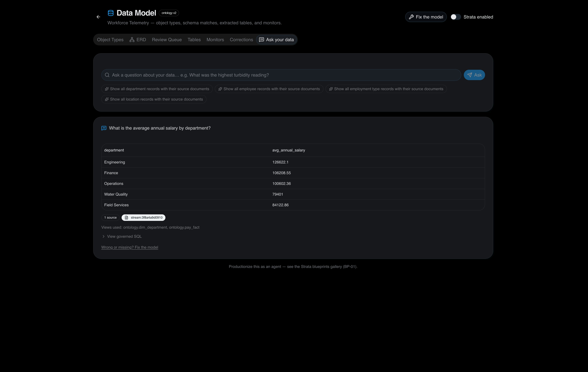Choose Show all department records suggestion
Viewport: 588px width, 372px height.
click(157, 89)
